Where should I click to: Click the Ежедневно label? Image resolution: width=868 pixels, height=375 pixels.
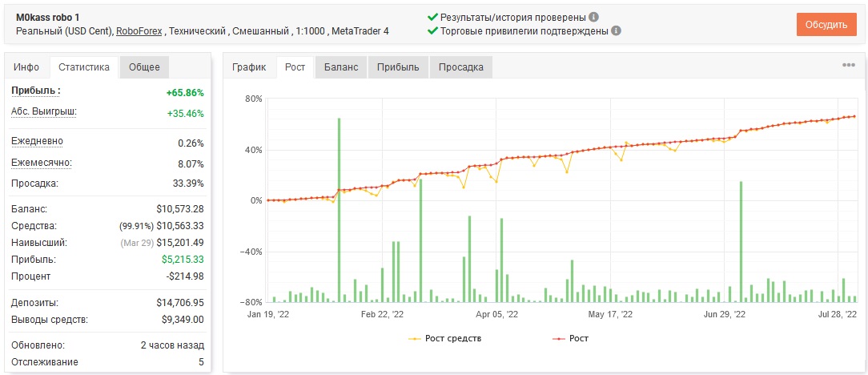coord(37,141)
